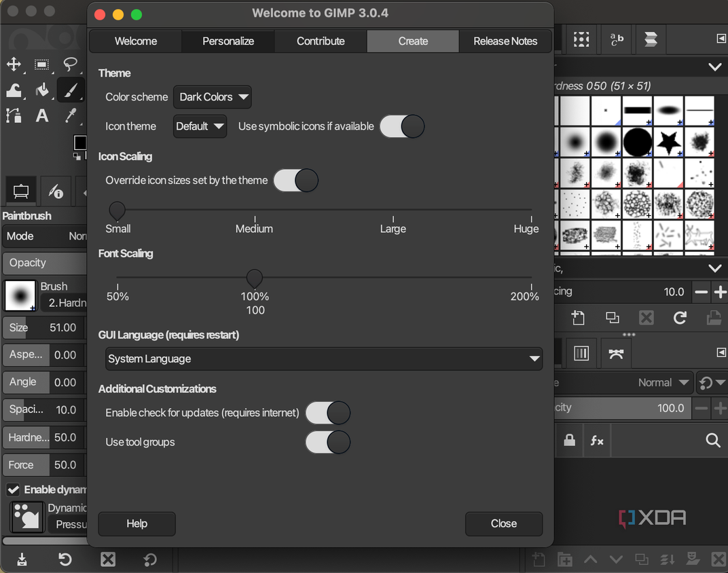Screen dimensions: 728x573
Task: Select the star-shaped brush thumbnail
Action: coord(668,141)
